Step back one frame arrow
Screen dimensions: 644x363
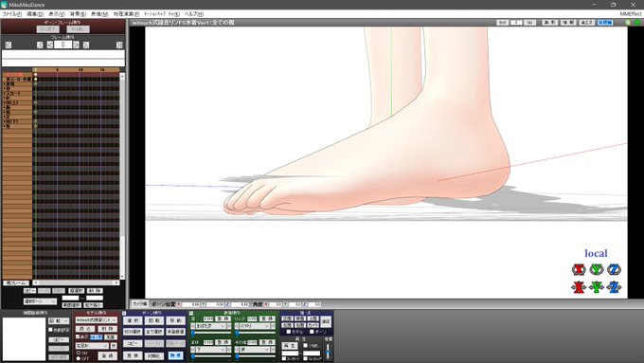[49, 45]
